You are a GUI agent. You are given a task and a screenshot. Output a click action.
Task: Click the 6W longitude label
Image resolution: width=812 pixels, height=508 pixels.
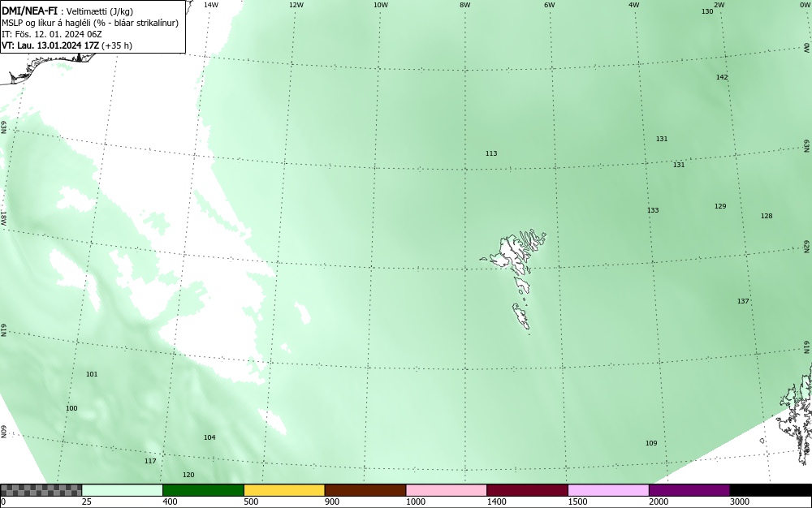(550, 5)
